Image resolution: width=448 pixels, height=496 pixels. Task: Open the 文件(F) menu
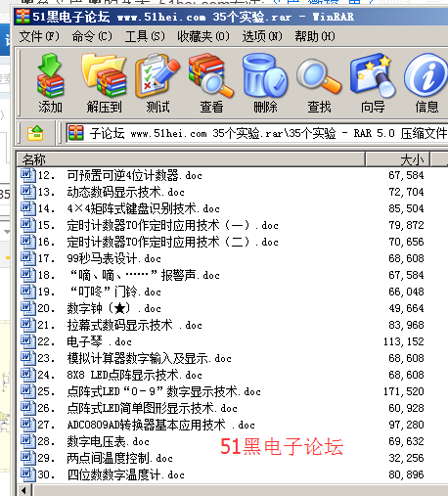pos(39,36)
